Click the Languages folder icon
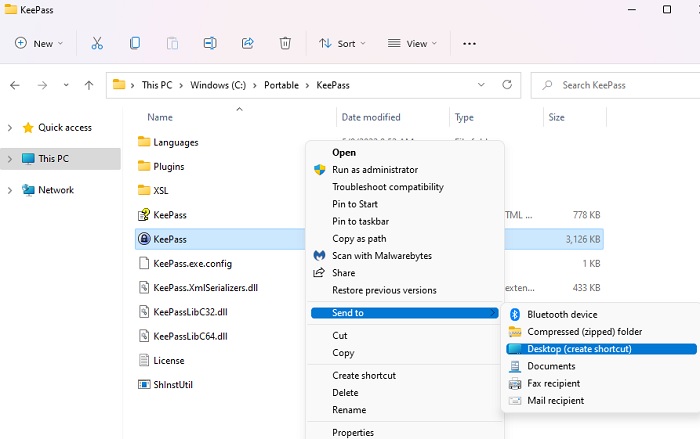The width and height of the screenshot is (700, 439). pos(144,142)
